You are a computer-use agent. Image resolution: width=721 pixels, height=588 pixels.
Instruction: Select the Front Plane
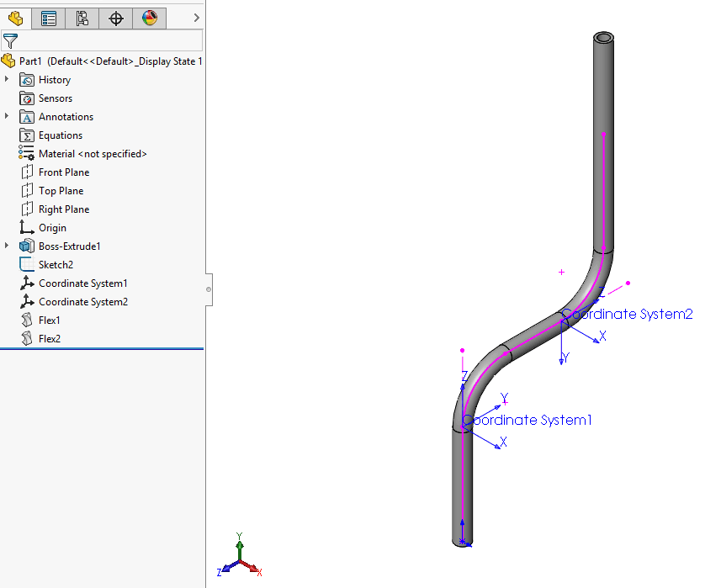[64, 172]
